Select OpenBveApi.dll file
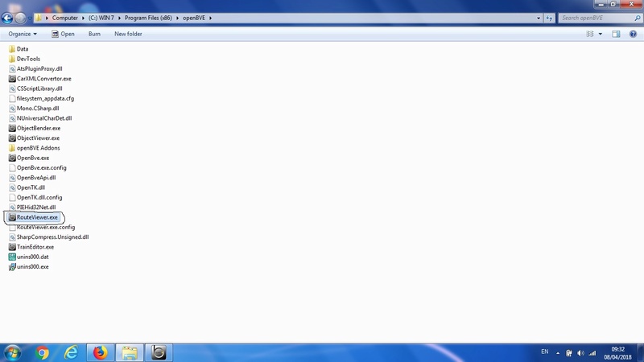Screen dimensions: 644x362 32,177
